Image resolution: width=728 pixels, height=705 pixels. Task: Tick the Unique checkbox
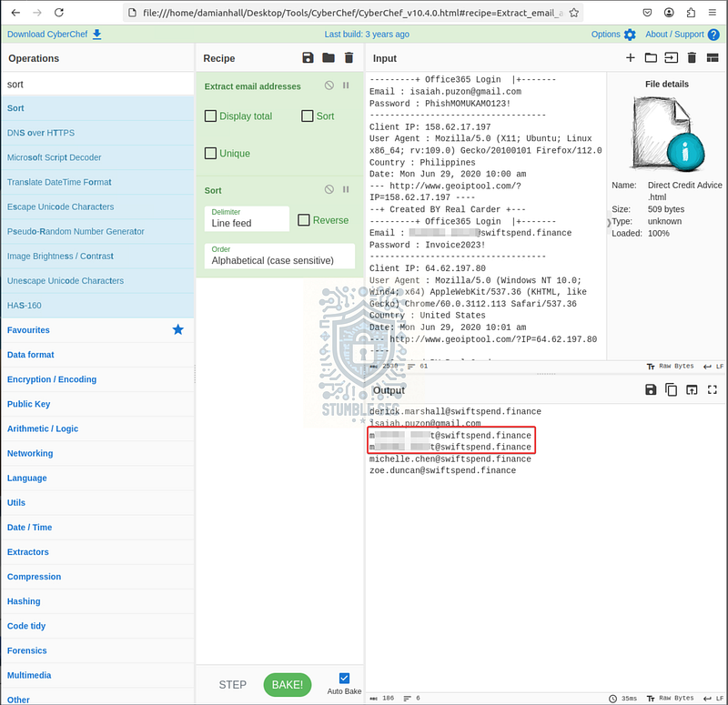tap(210, 153)
